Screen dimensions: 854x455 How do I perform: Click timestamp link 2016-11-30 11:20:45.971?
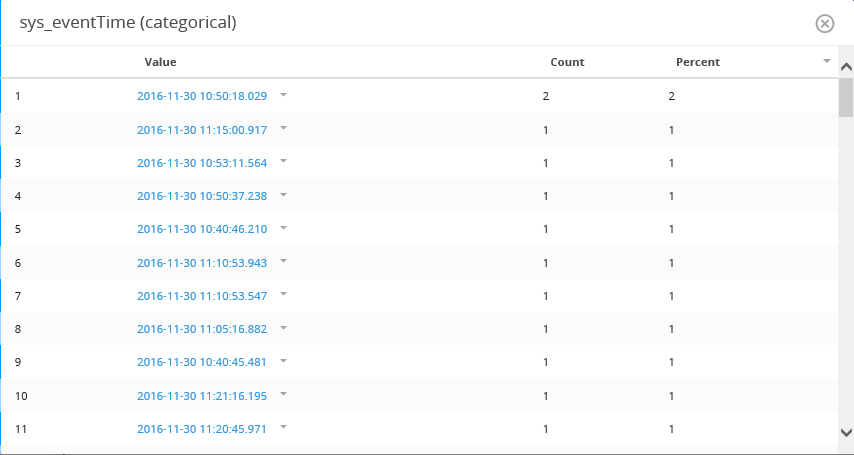click(x=202, y=429)
